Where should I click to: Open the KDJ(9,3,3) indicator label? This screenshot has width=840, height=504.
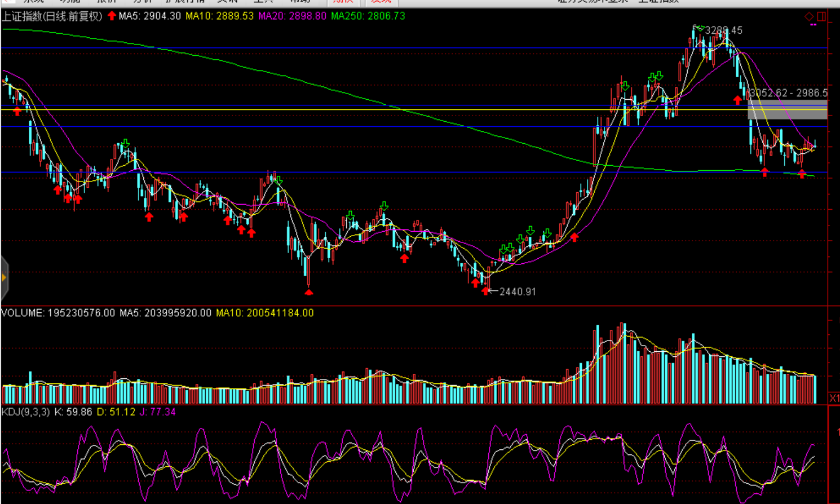tap(25, 412)
